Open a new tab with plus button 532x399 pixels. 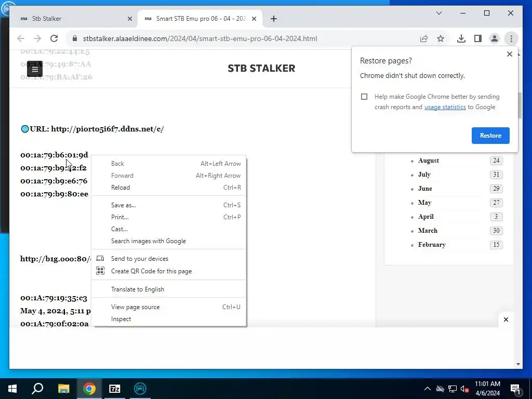click(x=274, y=19)
